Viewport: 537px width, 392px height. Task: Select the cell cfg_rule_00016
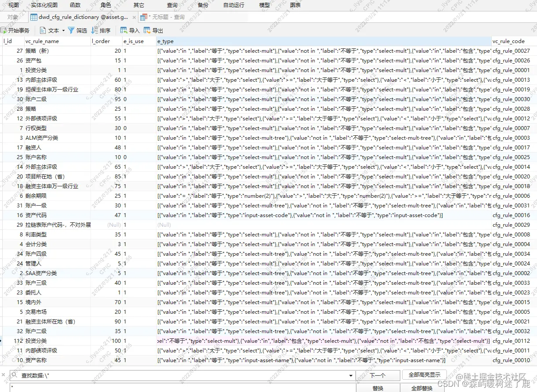(x=514, y=215)
